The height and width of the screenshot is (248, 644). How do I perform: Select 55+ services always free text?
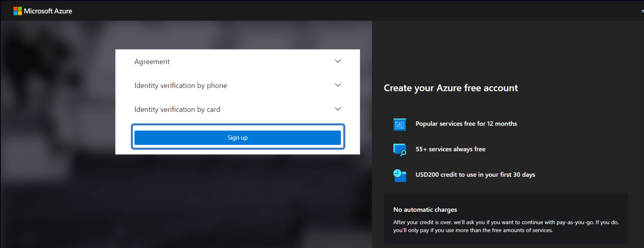coord(450,149)
